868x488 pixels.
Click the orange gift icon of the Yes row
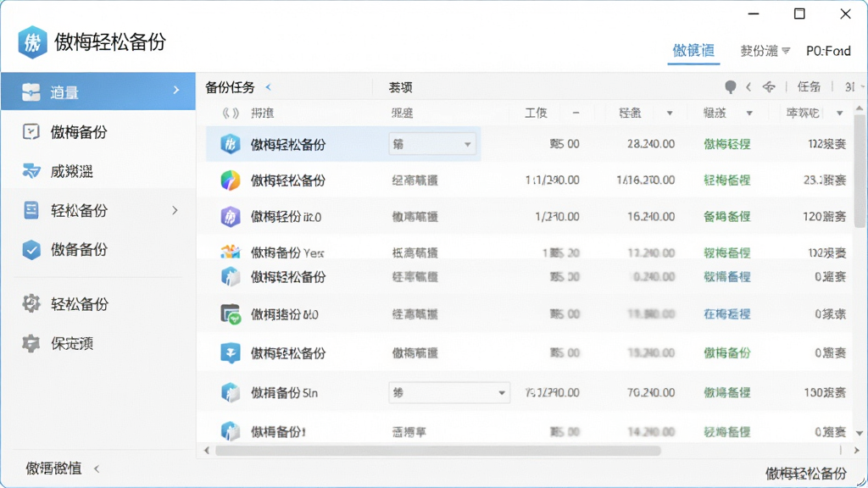(x=231, y=252)
